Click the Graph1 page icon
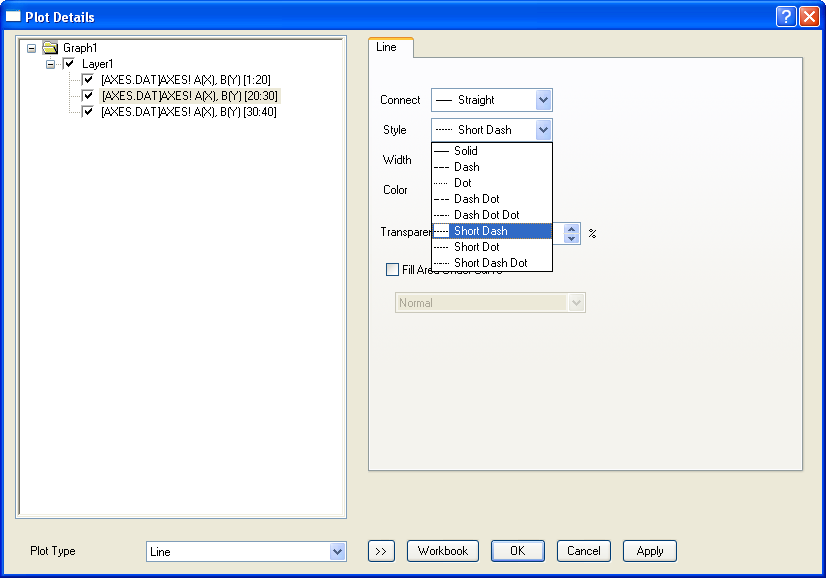 click(x=50, y=47)
